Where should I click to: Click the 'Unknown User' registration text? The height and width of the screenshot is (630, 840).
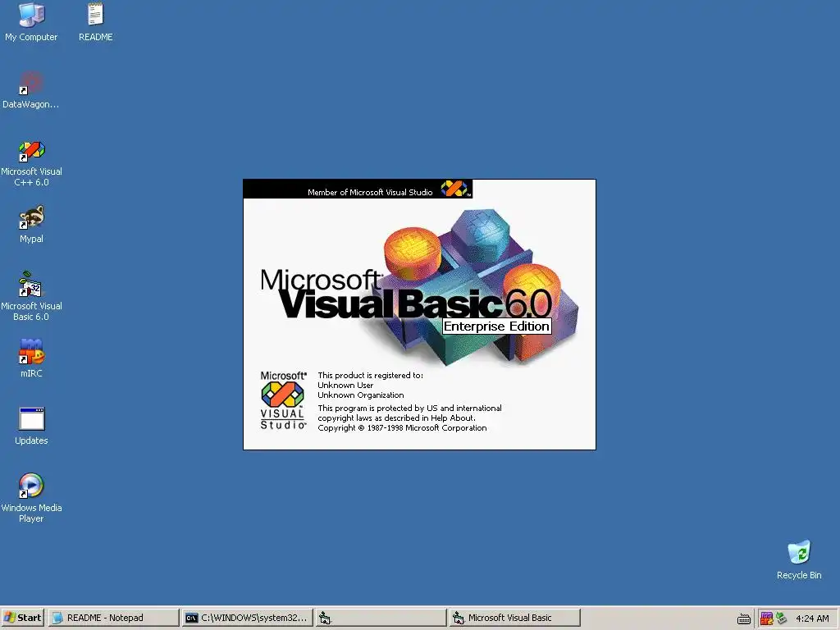[x=345, y=386]
